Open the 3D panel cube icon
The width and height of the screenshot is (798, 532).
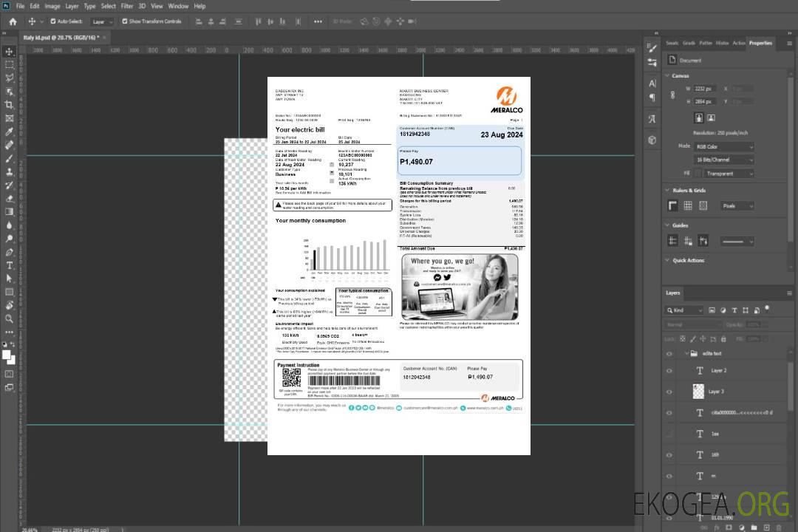(x=652, y=140)
